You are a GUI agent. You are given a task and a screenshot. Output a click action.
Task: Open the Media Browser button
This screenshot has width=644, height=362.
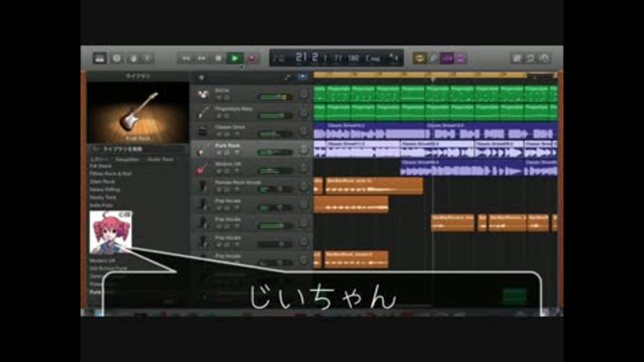(x=545, y=58)
